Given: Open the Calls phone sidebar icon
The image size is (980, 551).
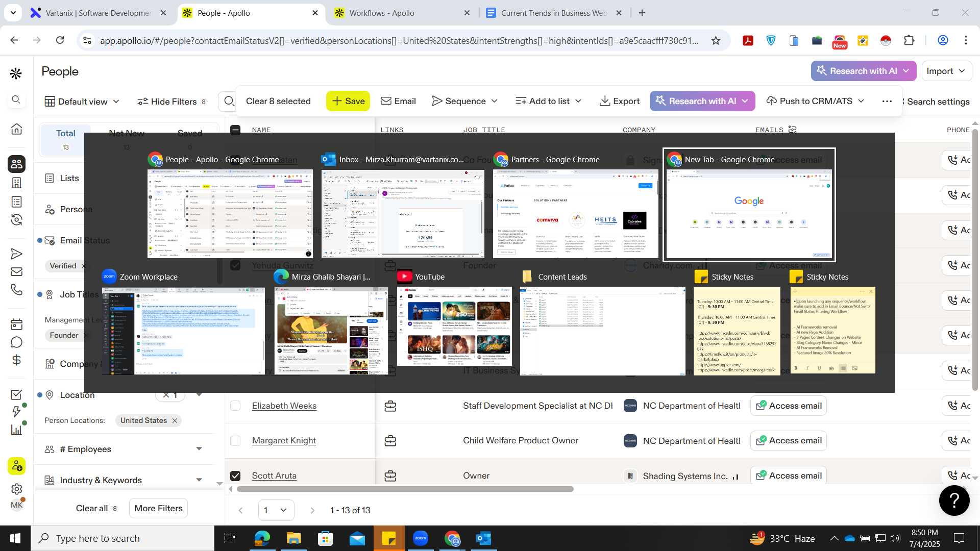Looking at the screenshot, I should point(16,290).
